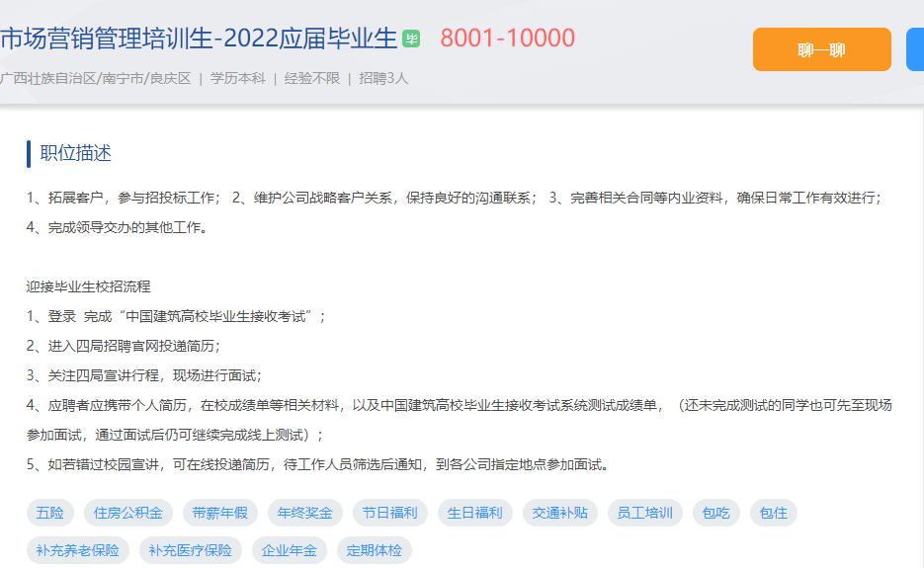Select the 生日福利 benefit tag
Image resolution: width=924 pixels, height=568 pixels.
[x=474, y=514]
